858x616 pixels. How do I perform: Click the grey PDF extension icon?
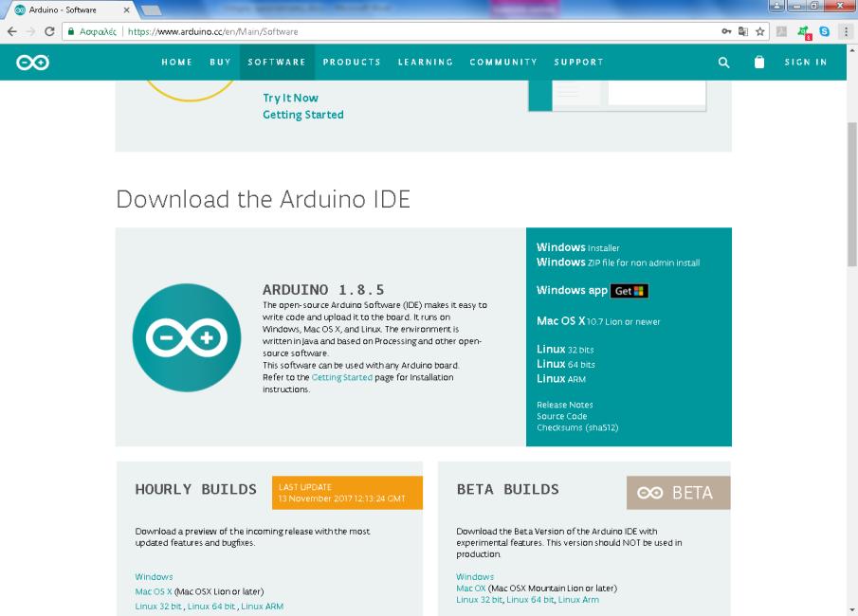click(781, 31)
